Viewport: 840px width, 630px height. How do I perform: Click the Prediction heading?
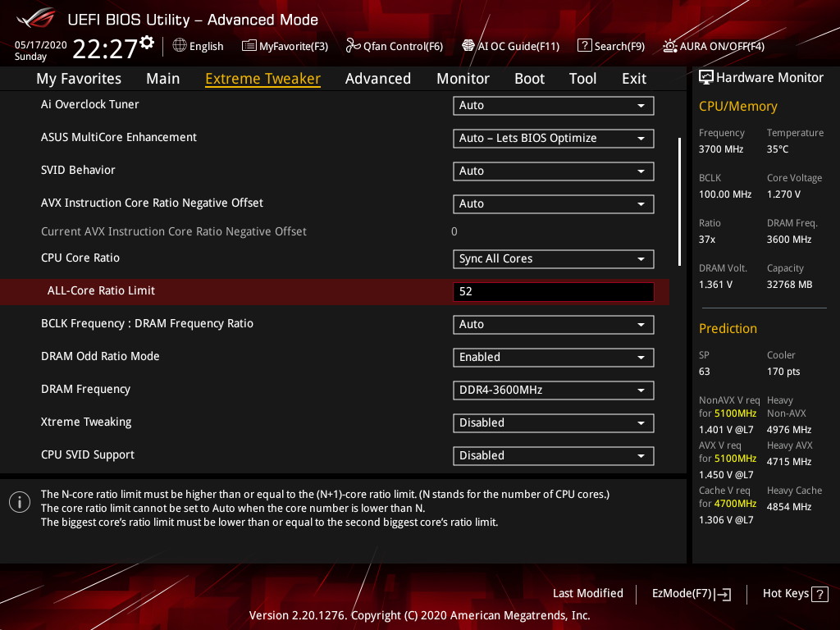(x=728, y=328)
